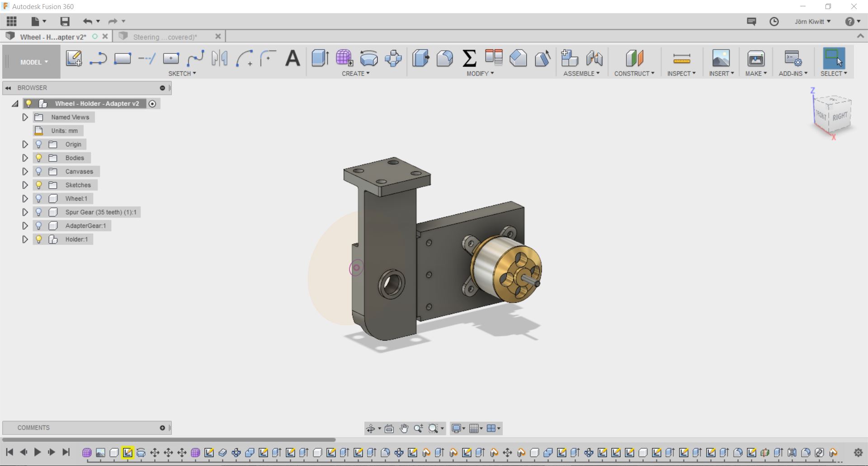Image resolution: width=868 pixels, height=466 pixels.
Task: Click the Scripts and Add-Ins icon
Action: (793, 58)
